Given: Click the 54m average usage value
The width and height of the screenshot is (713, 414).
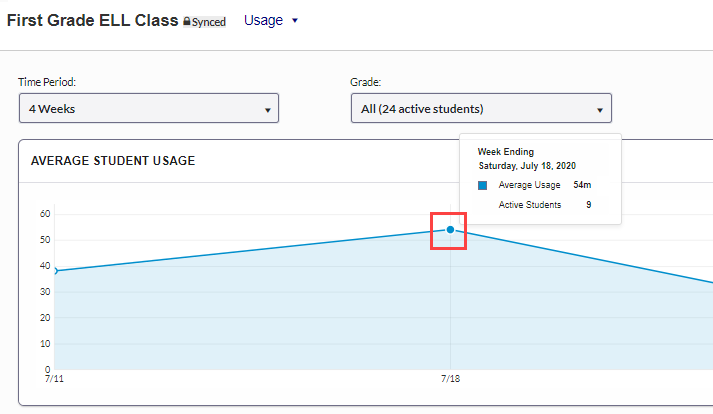Looking at the screenshot, I should (x=581, y=186).
